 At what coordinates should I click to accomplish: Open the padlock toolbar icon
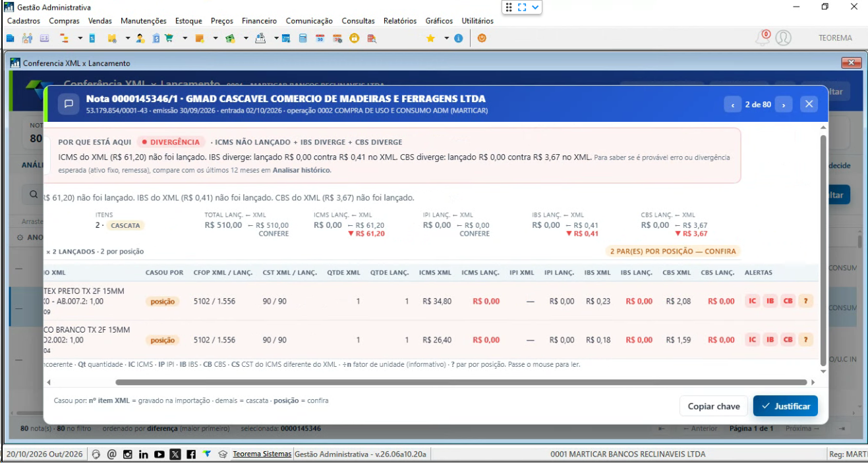[354, 38]
